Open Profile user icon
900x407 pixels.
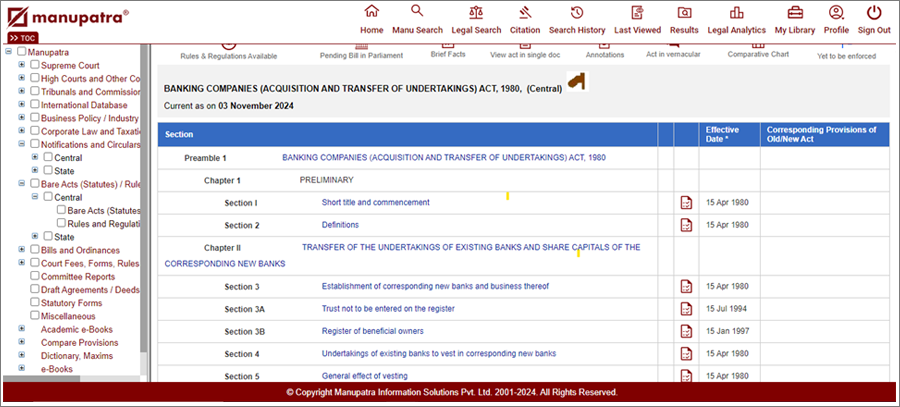tap(836, 12)
